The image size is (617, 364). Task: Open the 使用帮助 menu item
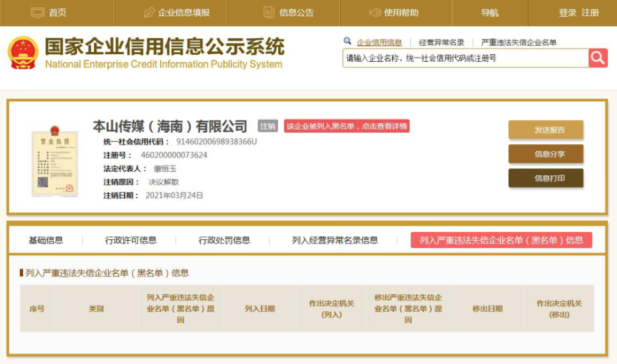(401, 12)
